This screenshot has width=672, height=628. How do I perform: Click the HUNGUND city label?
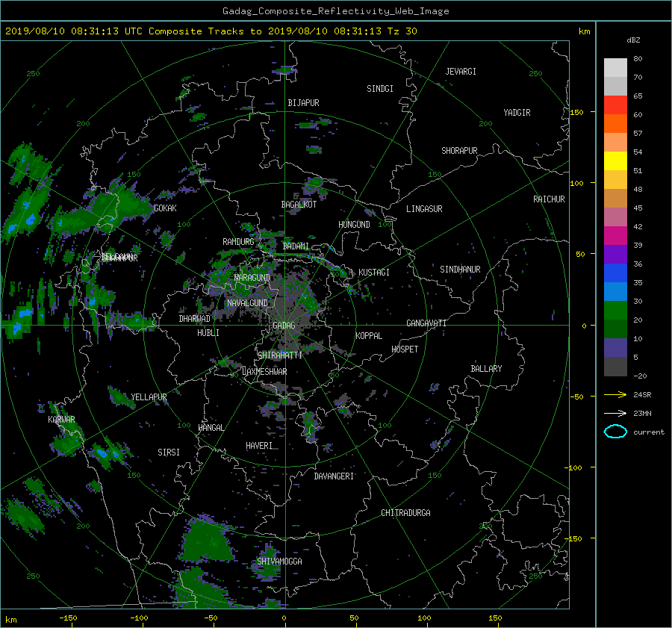[354, 225]
